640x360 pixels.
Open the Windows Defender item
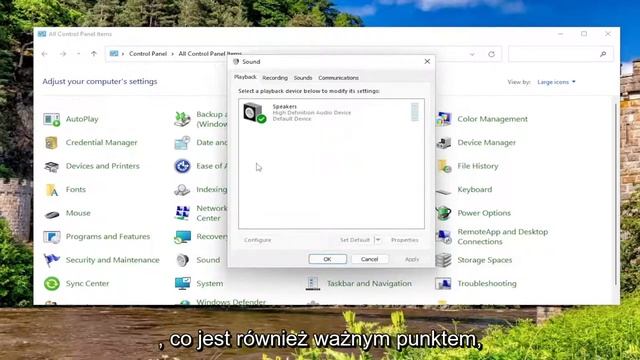(x=231, y=302)
